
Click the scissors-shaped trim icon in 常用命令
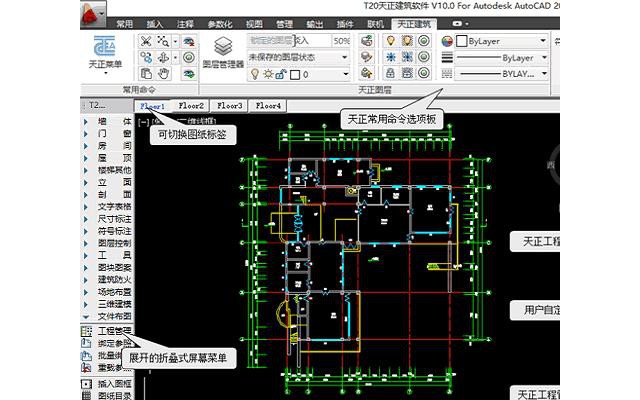(146, 41)
